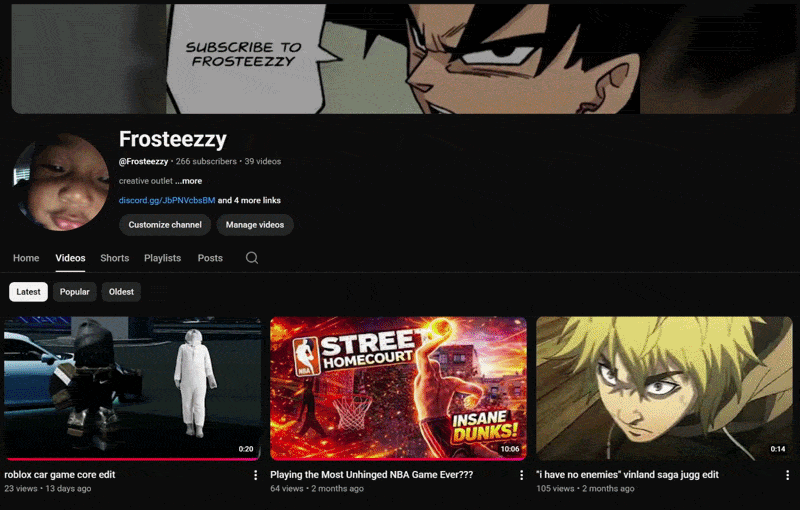Click the Street Homecourt video thumbnail
The width and height of the screenshot is (800, 510).
point(398,388)
